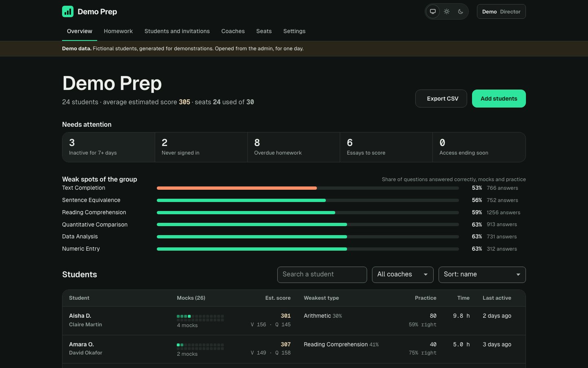The height and width of the screenshot is (368, 588).
Task: Click the Last active column header
Action: point(497,298)
